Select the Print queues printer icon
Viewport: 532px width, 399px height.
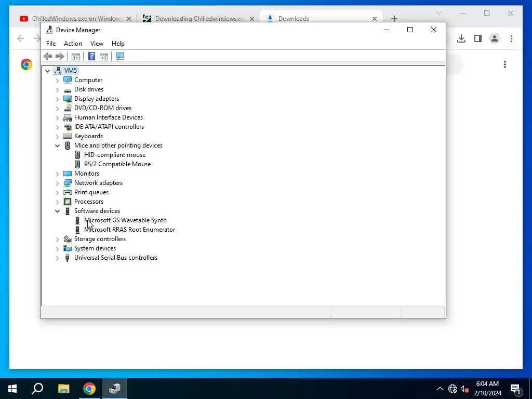click(x=68, y=192)
